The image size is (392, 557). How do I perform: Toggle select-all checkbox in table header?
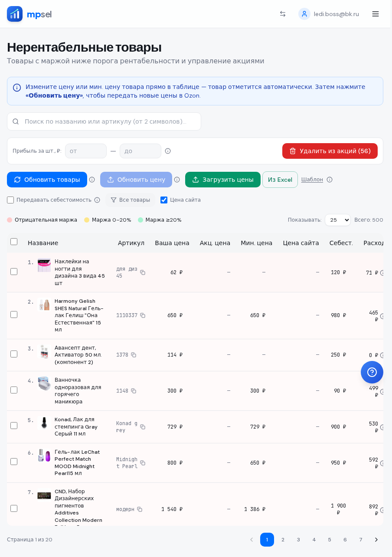pos(14,242)
